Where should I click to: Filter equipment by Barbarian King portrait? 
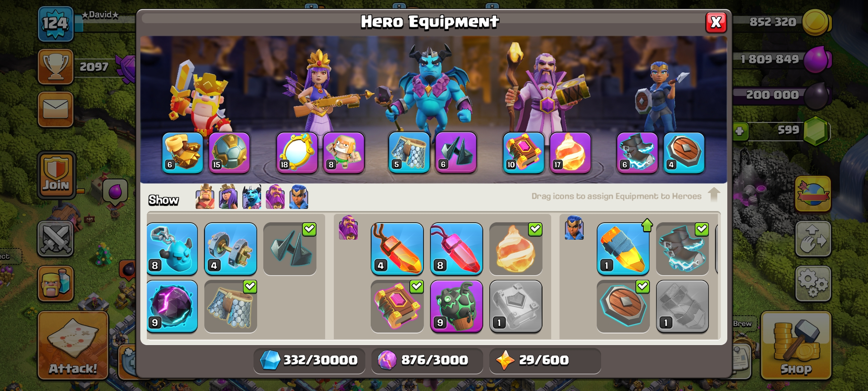click(205, 197)
